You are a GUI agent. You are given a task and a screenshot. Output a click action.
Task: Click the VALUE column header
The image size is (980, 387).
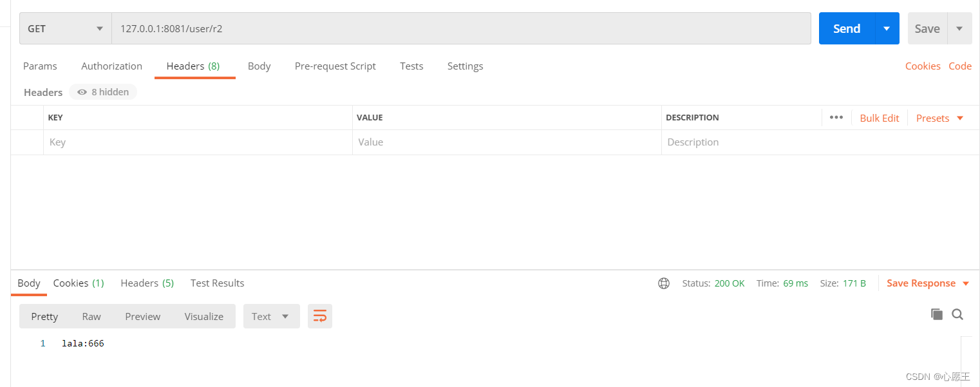(370, 118)
